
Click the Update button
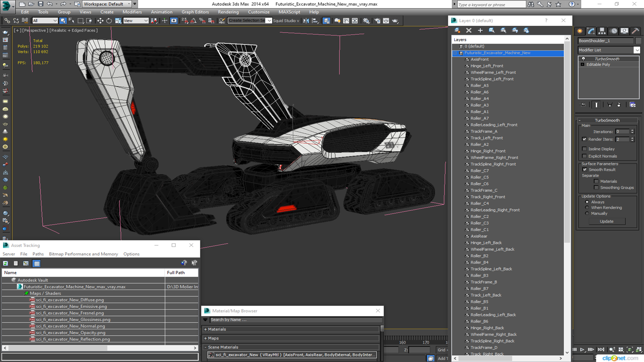point(606,222)
